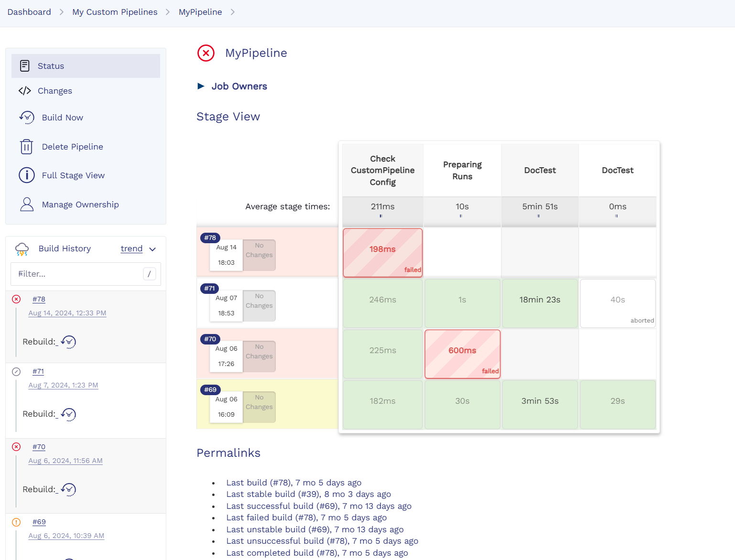This screenshot has height=560, width=735.
Task: Open Last completed build (#78) permalink
Action: pyautogui.click(x=317, y=553)
